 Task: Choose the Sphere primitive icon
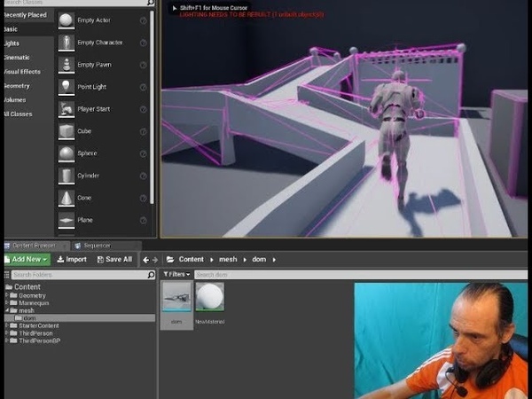[x=66, y=153]
